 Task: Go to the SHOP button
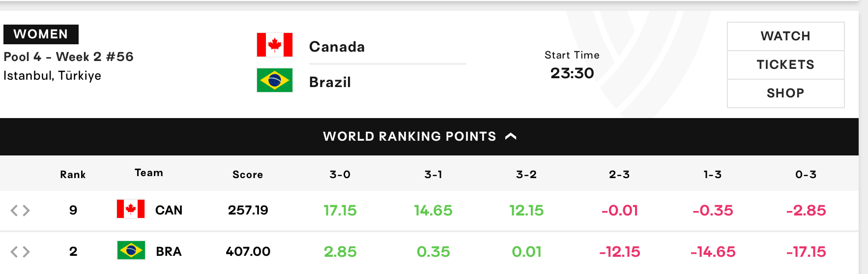785,93
